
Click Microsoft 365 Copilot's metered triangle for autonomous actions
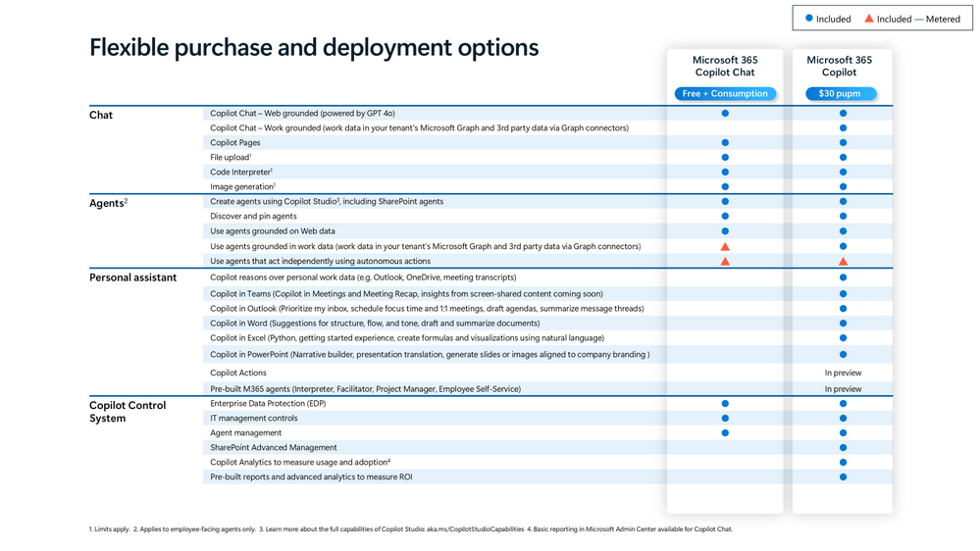coord(843,261)
